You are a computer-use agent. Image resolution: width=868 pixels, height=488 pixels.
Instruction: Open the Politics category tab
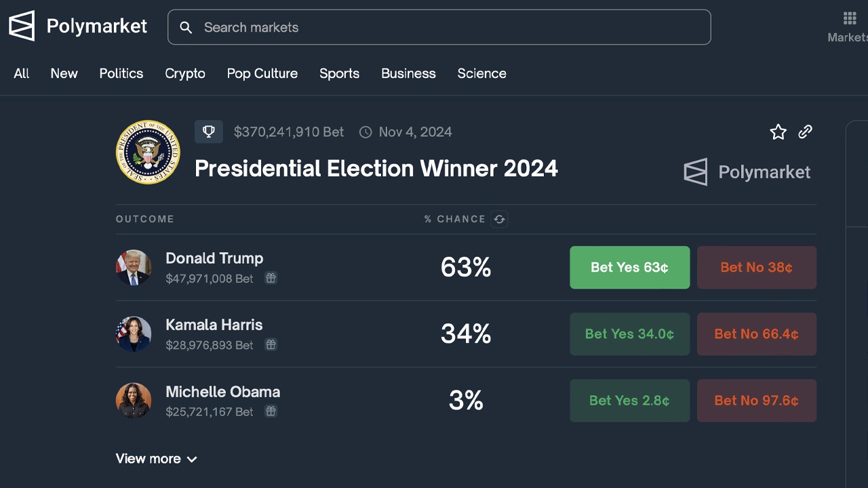point(121,73)
